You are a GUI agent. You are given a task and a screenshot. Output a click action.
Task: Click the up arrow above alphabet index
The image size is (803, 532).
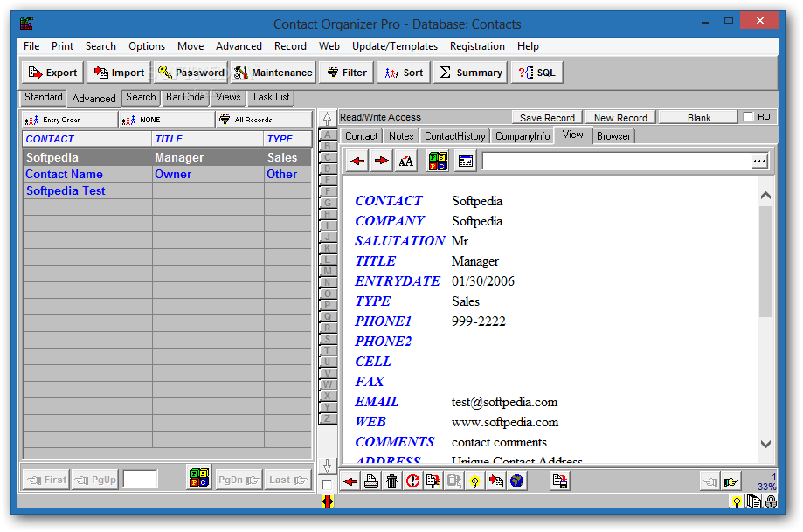pyautogui.click(x=327, y=119)
